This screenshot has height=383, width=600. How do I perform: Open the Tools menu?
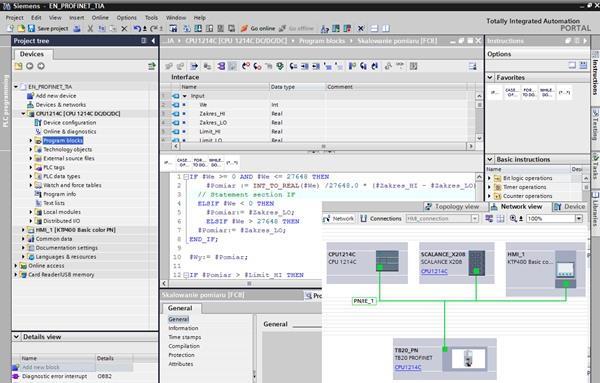tap(151, 18)
